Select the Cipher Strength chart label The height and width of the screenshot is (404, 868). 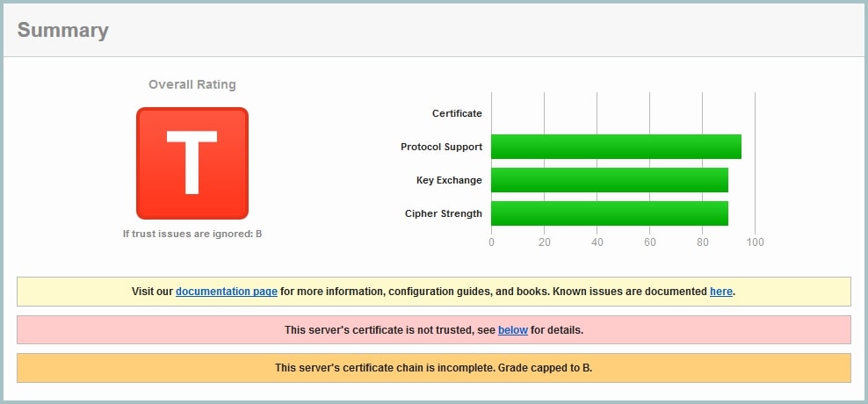[443, 213]
